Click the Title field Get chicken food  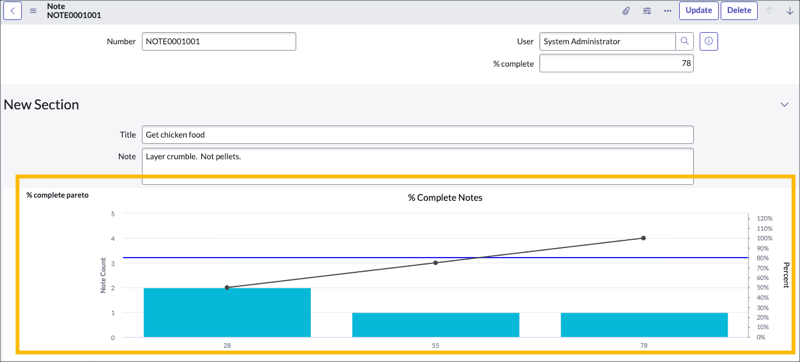click(x=418, y=135)
